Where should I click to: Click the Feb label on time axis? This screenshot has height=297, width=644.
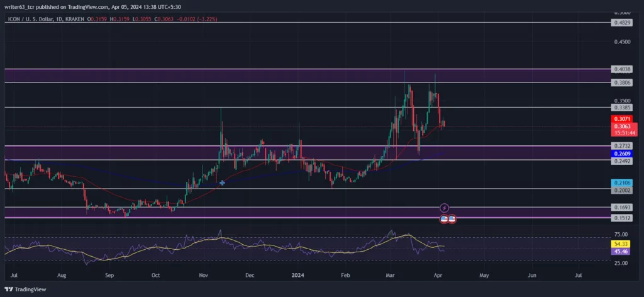pyautogui.click(x=345, y=274)
